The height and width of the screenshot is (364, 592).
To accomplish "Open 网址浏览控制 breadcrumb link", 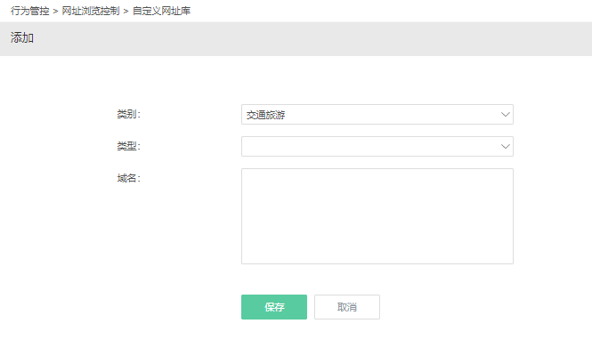I will point(91,11).
